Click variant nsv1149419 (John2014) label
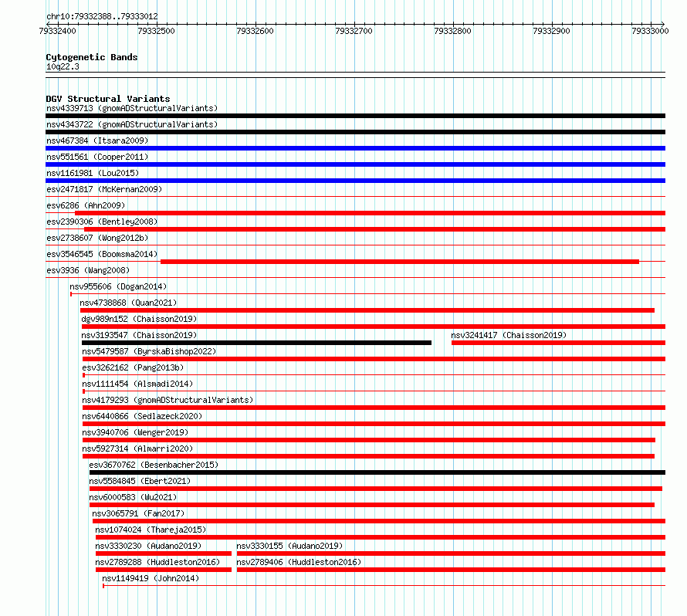687x616 pixels. pos(151,578)
